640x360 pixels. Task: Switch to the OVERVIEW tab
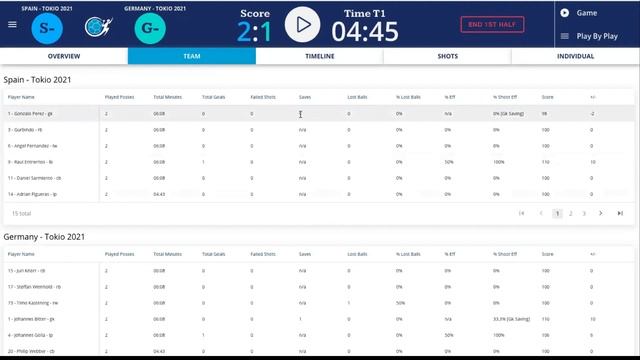tap(64, 56)
